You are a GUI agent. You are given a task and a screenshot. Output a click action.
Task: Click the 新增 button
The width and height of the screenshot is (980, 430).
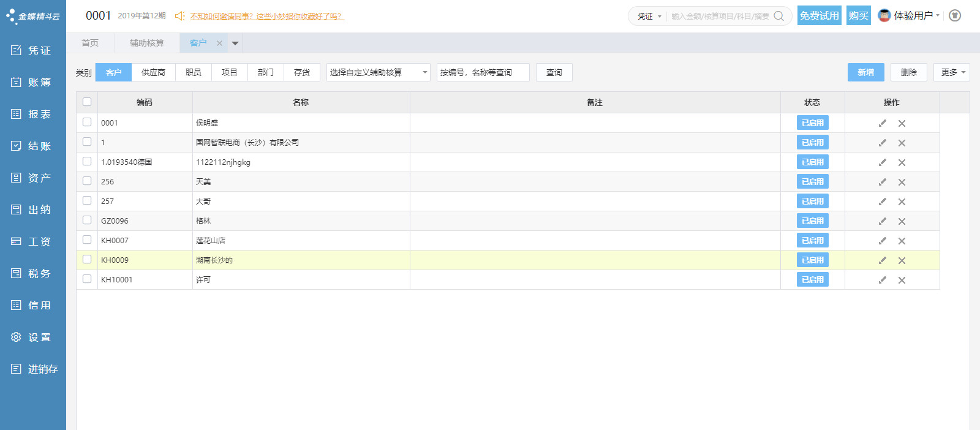click(866, 72)
